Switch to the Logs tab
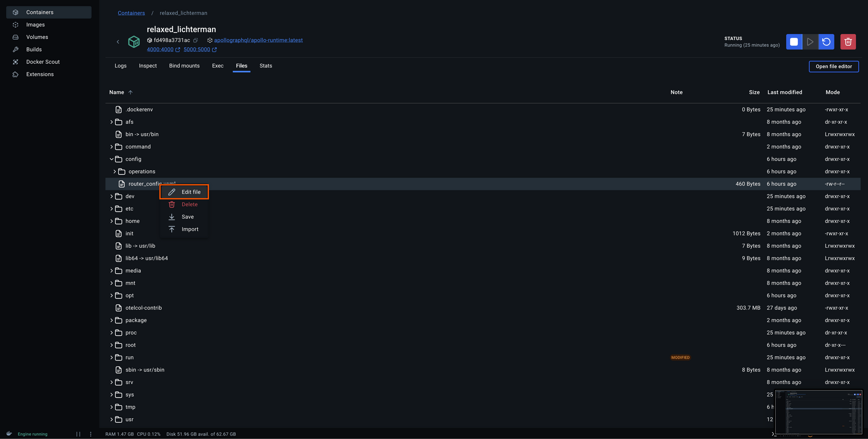 point(120,65)
